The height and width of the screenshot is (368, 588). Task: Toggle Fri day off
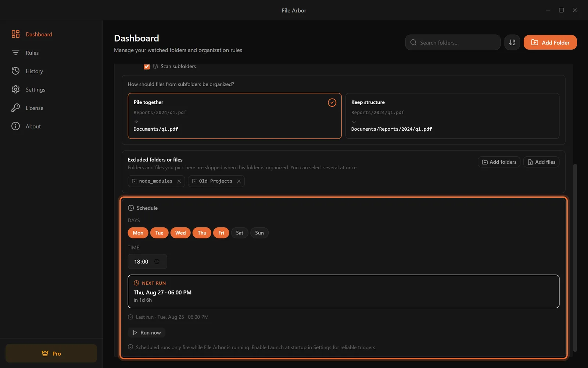pyautogui.click(x=221, y=233)
